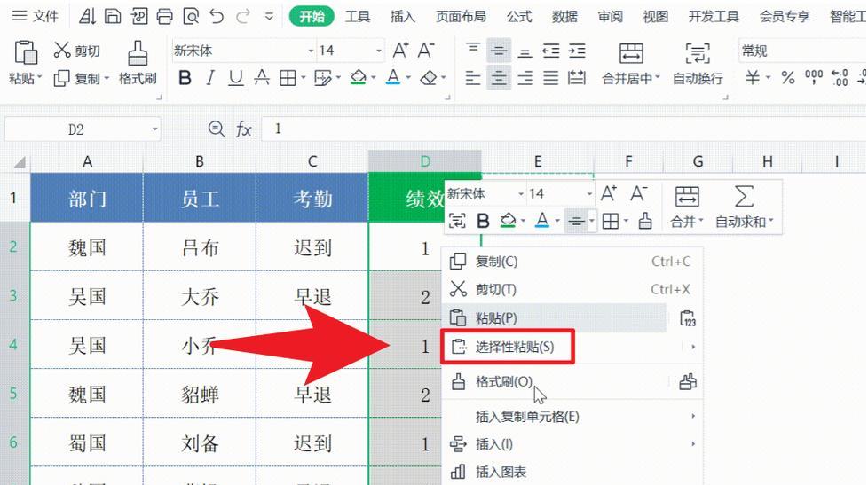Switch to the 页面布局 ribbon tab
The image size is (868, 485).
point(461,16)
